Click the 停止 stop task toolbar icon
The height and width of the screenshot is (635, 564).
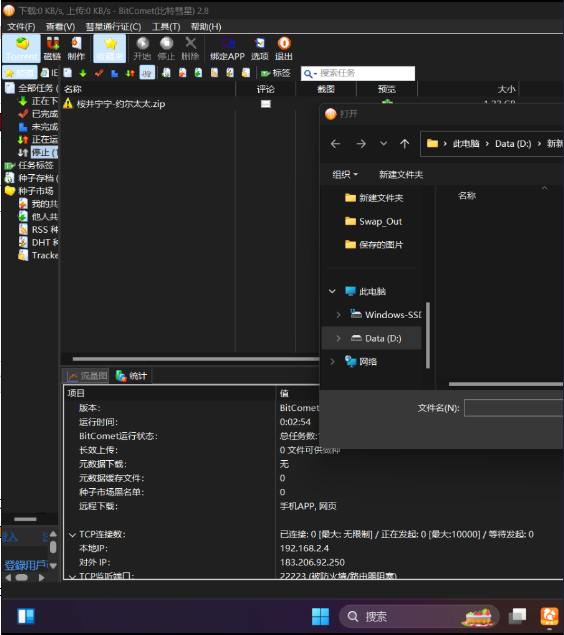click(x=166, y=49)
